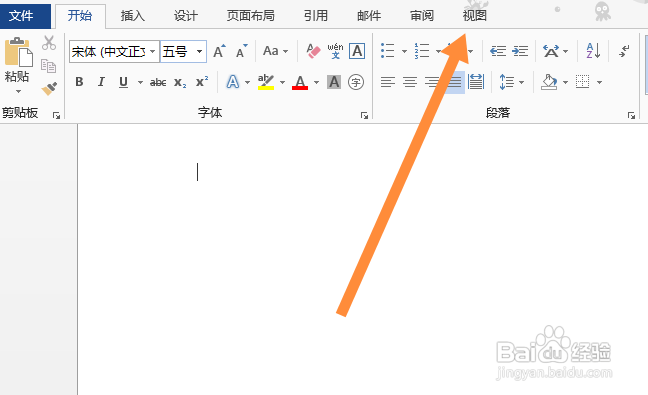Image resolution: width=648 pixels, height=395 pixels.
Task: Align text left
Action: 388,82
